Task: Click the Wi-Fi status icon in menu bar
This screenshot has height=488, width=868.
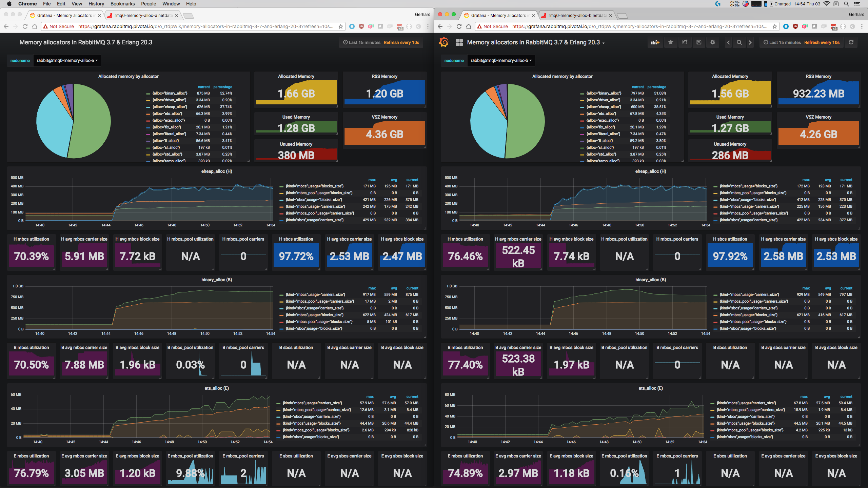Action: pos(827,4)
